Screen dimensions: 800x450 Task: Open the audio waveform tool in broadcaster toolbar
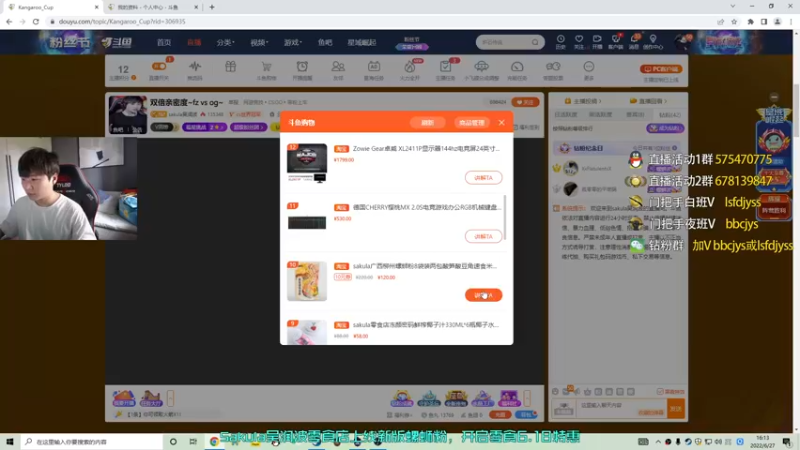pyautogui.click(x=194, y=66)
